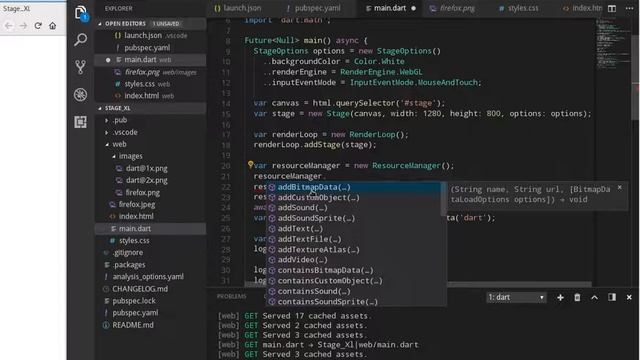
Task: Open the Source Control view
Action: [81, 67]
